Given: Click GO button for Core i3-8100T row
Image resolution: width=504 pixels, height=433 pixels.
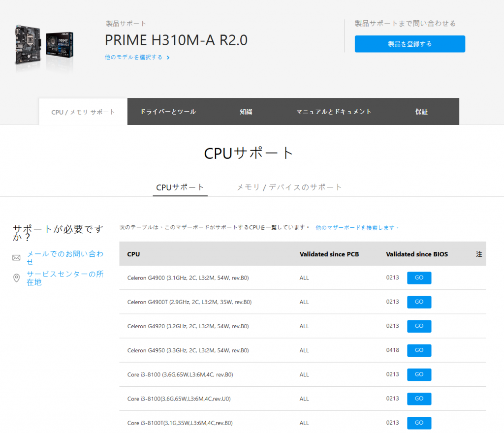Looking at the screenshot, I should (419, 423).
